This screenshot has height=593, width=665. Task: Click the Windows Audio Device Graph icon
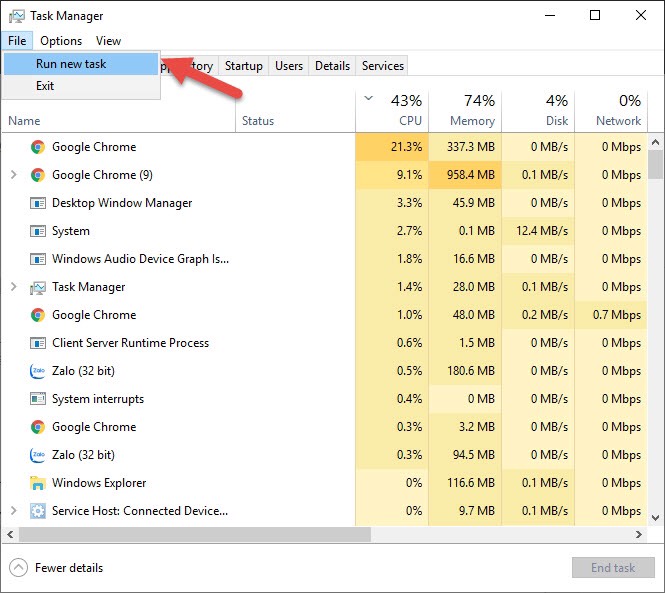tap(38, 259)
